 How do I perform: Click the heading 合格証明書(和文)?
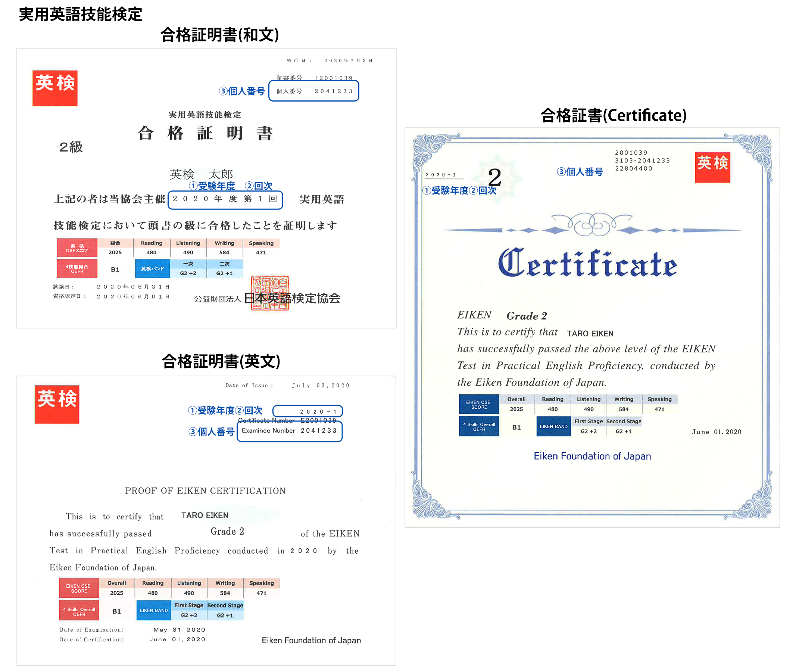click(219, 35)
